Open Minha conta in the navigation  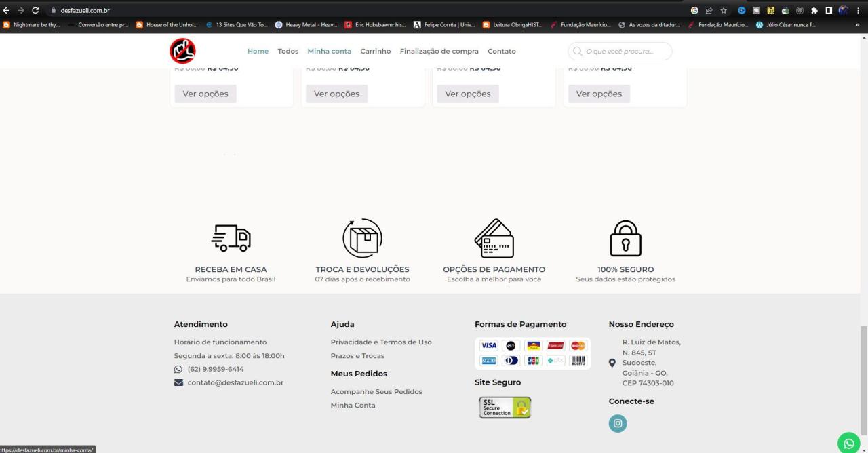pyautogui.click(x=329, y=52)
